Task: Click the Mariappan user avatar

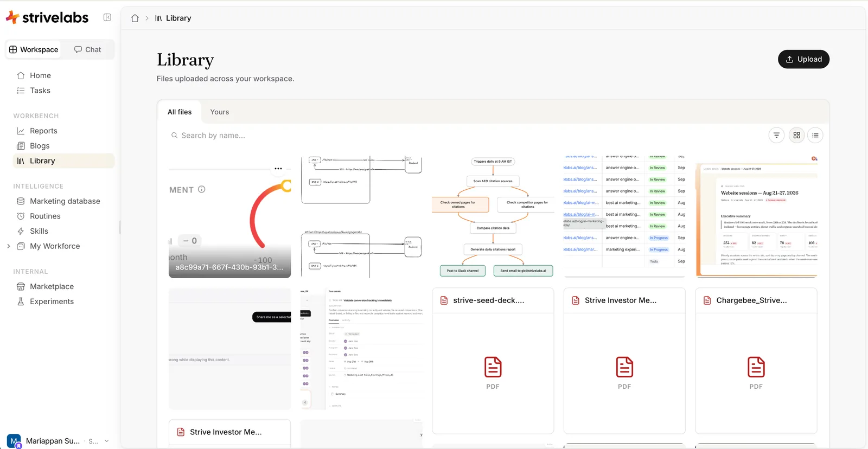Action: click(x=14, y=441)
